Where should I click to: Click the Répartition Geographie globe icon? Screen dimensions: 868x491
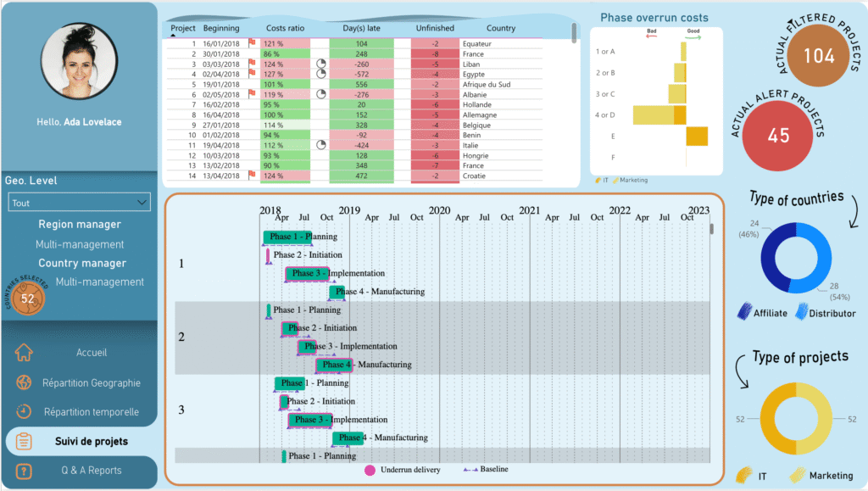click(x=24, y=382)
